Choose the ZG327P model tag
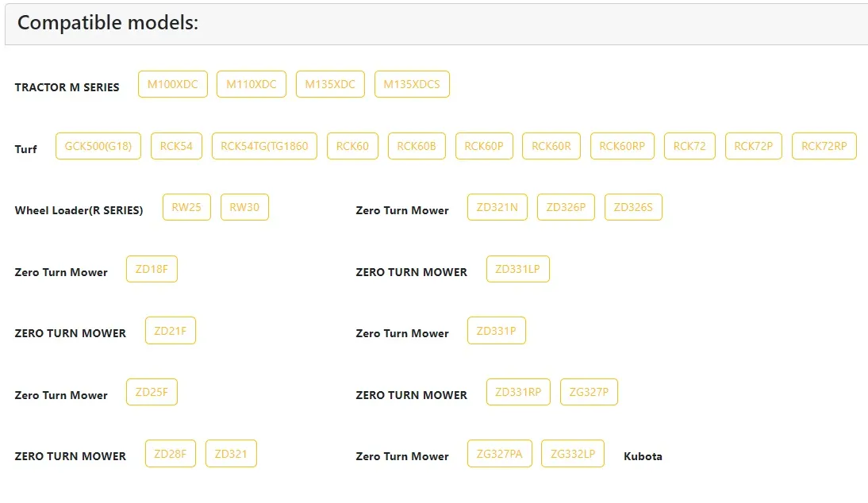This screenshot has height=503, width=868. pos(589,392)
